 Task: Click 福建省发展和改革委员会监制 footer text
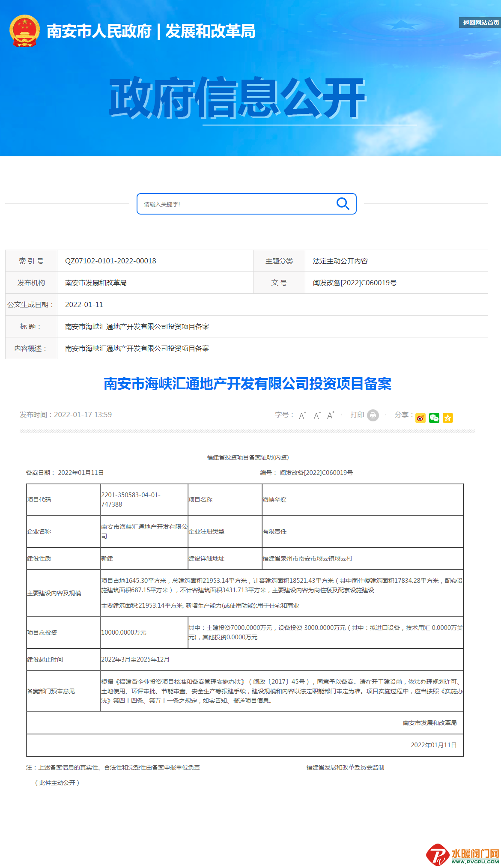(x=345, y=767)
